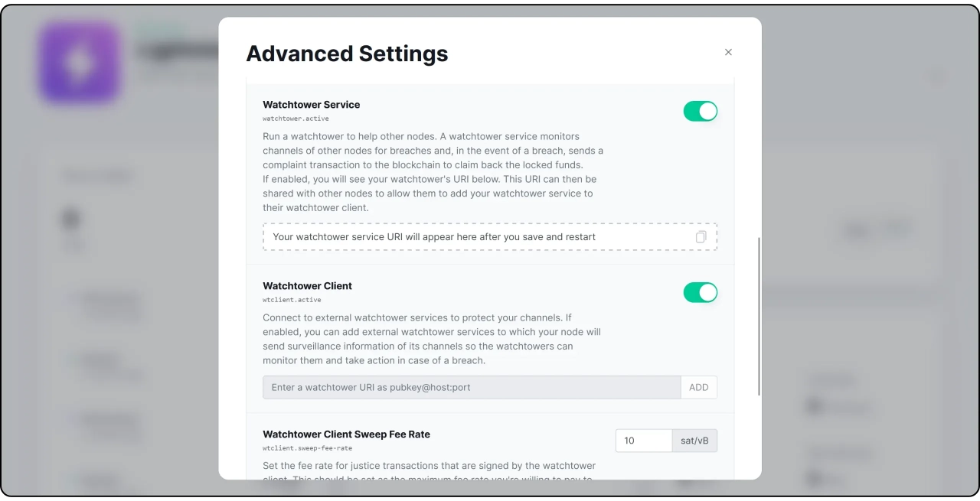Disable the Watchtower Service toggle
This screenshot has height=501, width=980.
coord(700,112)
